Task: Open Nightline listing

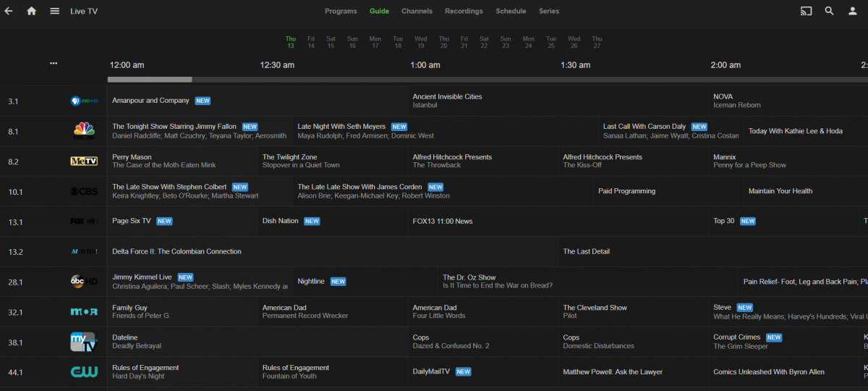Action: point(365,281)
